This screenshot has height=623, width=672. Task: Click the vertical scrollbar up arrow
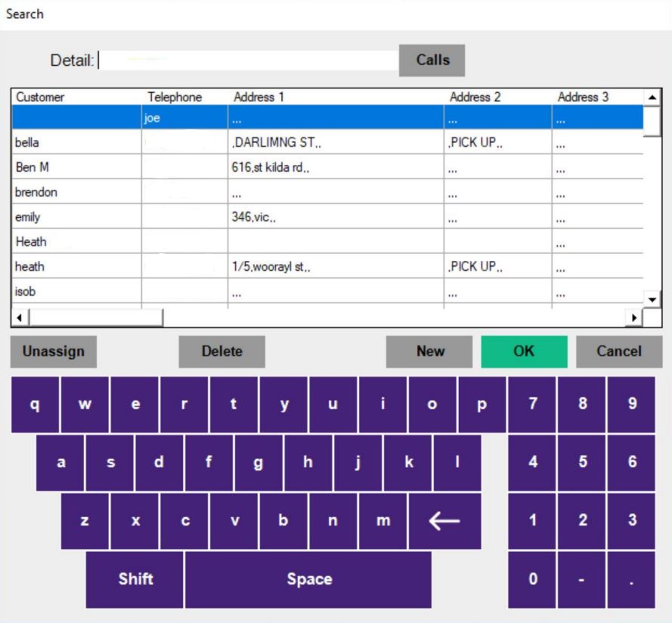652,98
